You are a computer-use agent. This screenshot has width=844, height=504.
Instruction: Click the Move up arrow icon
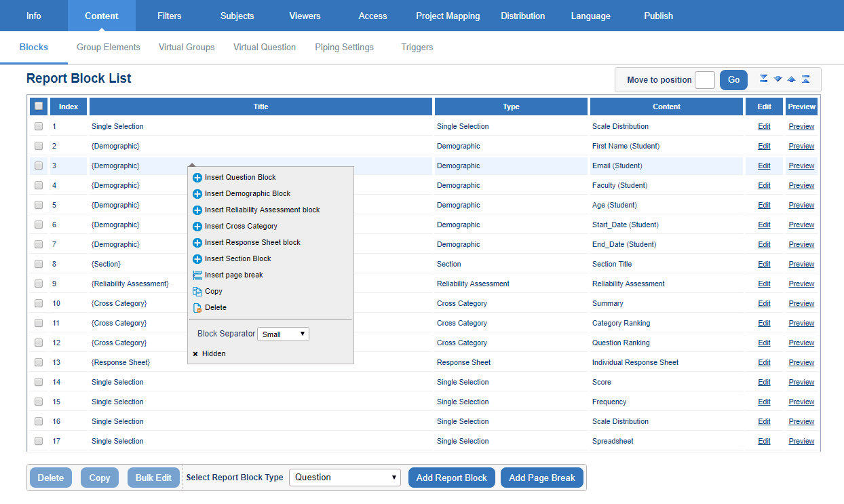pyautogui.click(x=792, y=79)
